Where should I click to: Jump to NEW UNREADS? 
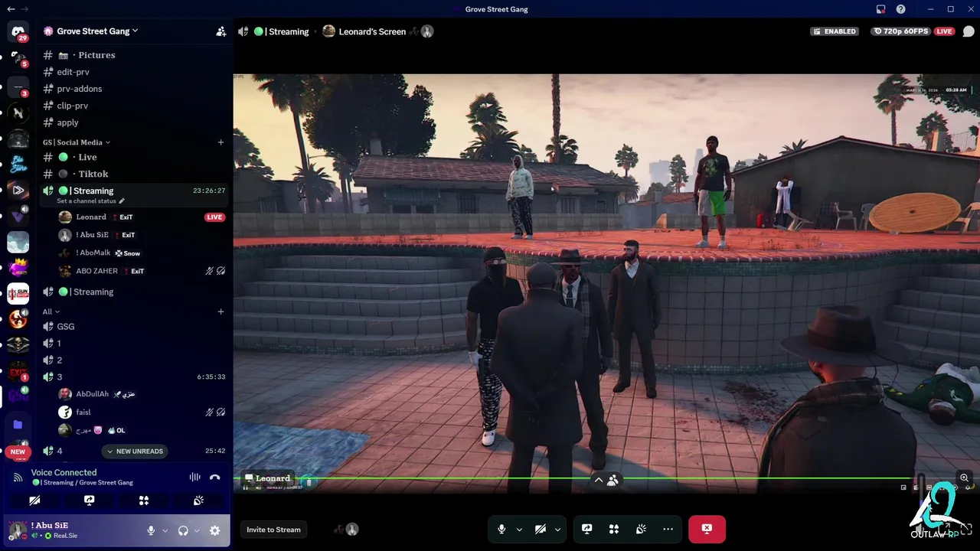point(135,452)
